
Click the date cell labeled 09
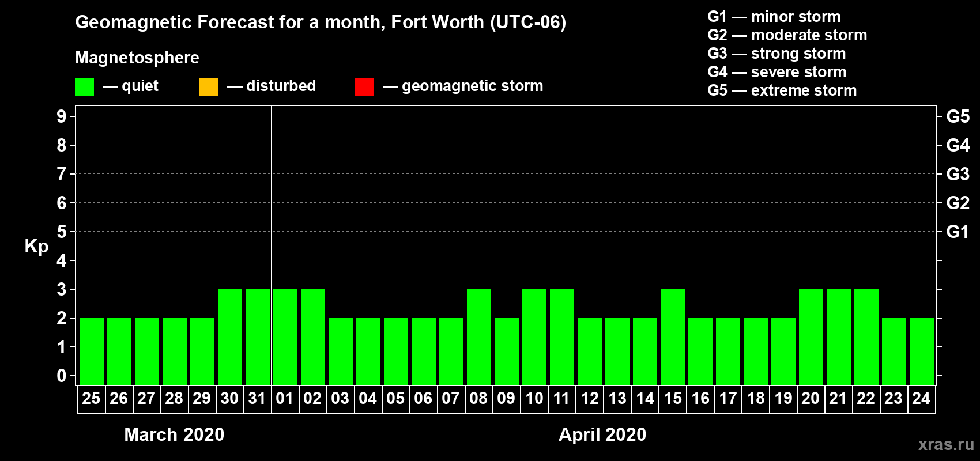(506, 399)
